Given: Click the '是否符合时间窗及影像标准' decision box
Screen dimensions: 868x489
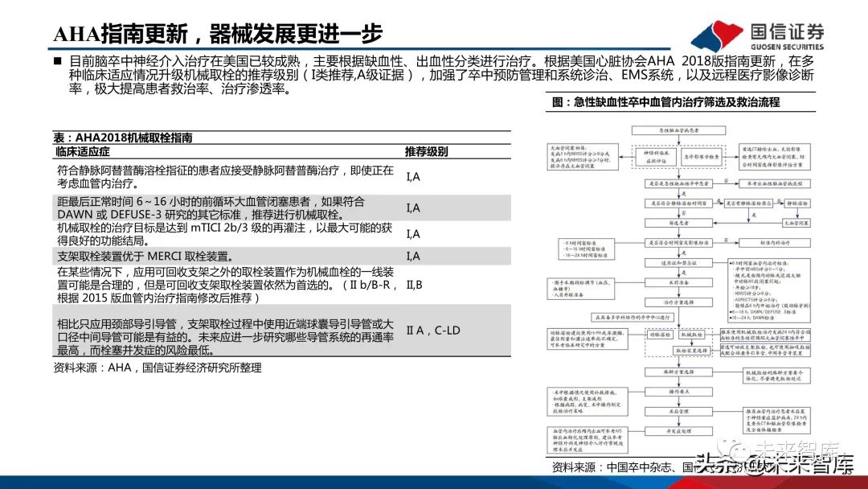Looking at the screenshot, I should tap(678, 243).
